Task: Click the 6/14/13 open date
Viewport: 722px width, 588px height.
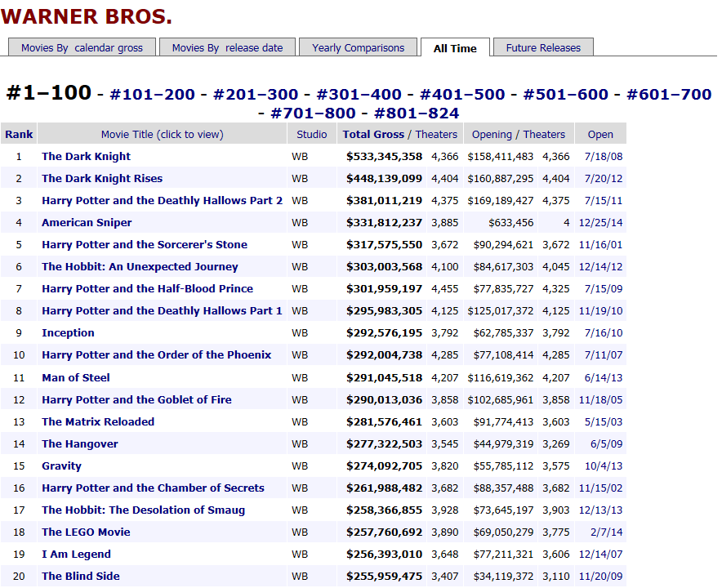Action: coord(604,378)
